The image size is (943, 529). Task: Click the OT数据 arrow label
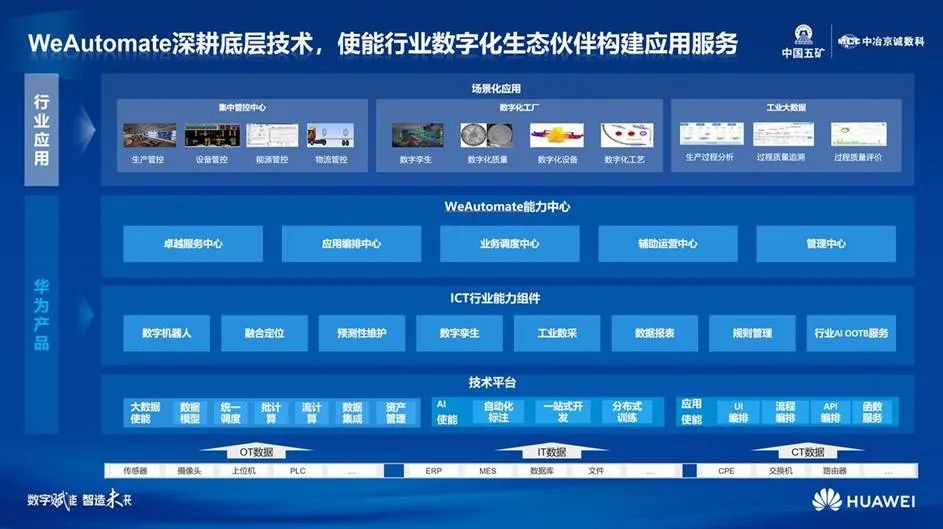click(256, 452)
